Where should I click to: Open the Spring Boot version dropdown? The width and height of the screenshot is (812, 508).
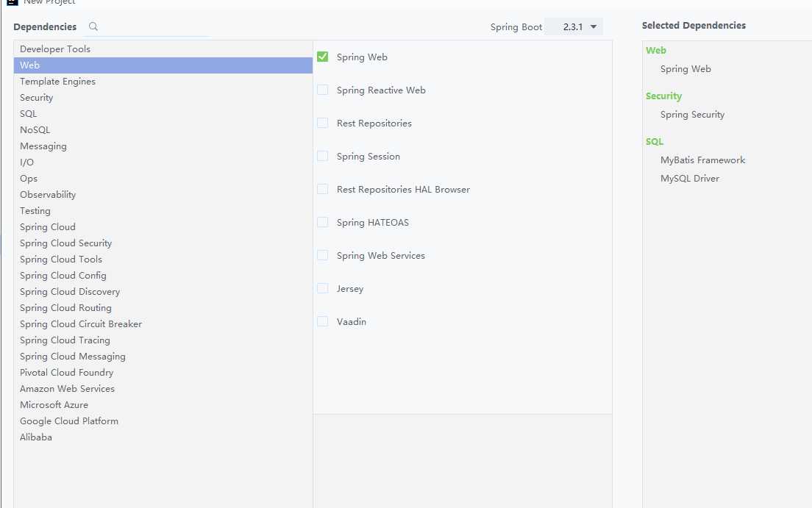click(x=574, y=27)
